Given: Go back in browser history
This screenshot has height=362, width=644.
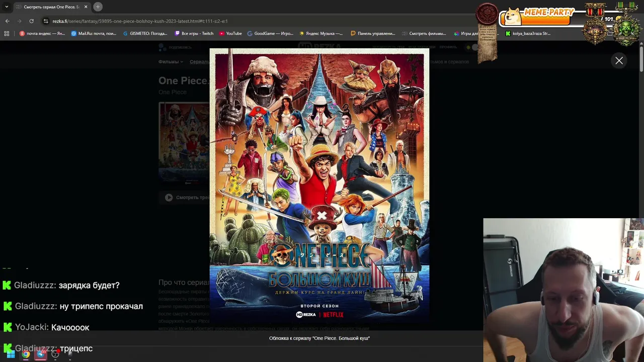Looking at the screenshot, I should pos(7,21).
